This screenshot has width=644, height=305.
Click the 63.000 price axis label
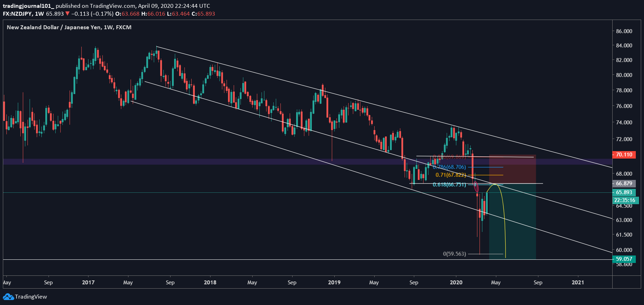[624, 220]
